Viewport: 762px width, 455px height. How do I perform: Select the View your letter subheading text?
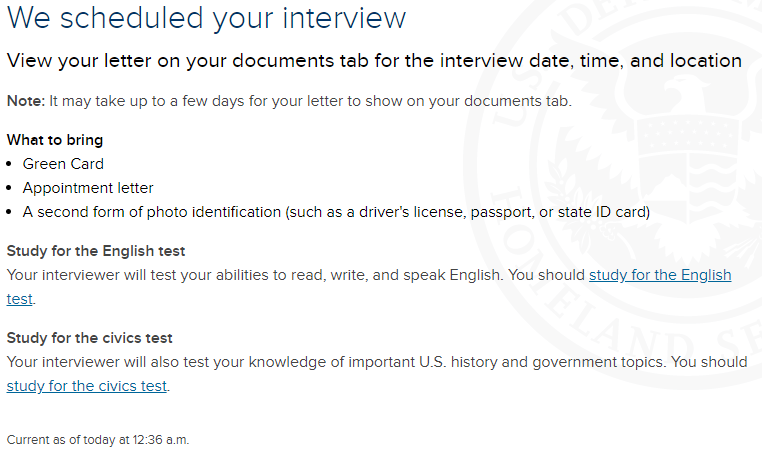click(374, 61)
